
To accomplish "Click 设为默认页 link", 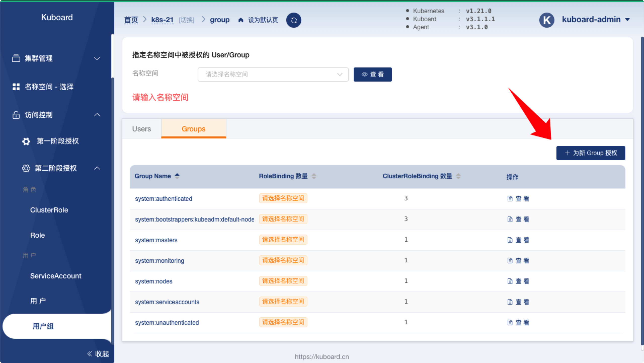I will click(263, 20).
